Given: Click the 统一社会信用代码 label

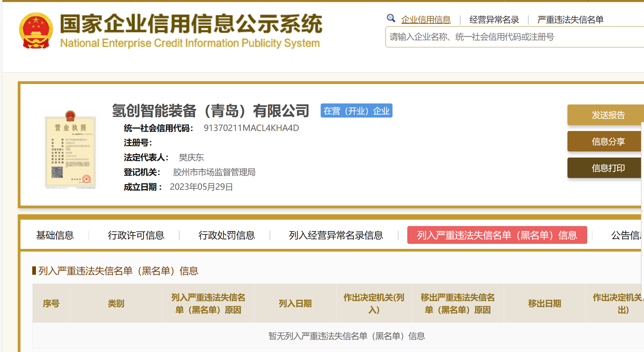Looking at the screenshot, I should click(158, 128).
